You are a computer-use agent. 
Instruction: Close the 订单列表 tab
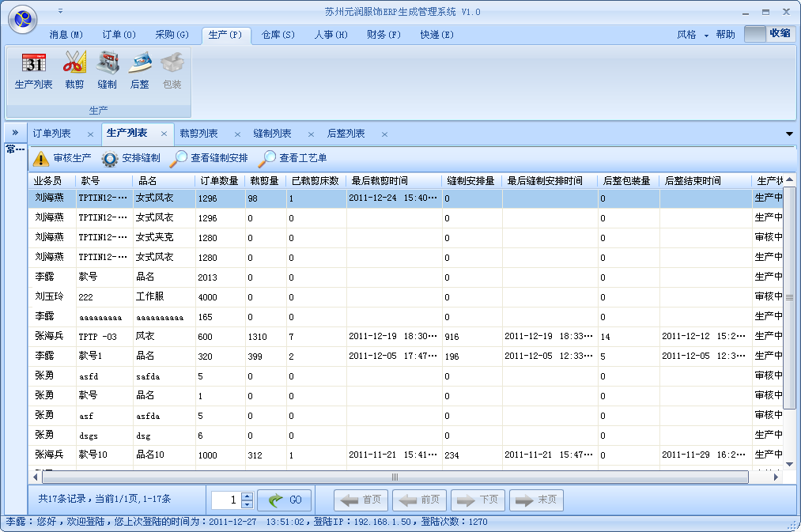[x=90, y=134]
